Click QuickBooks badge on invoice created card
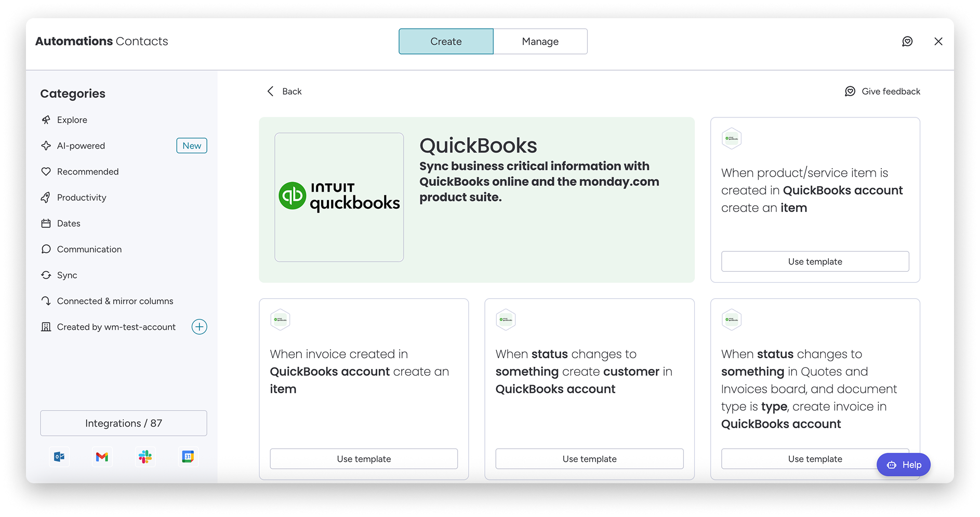This screenshot has height=517, width=980. point(280,320)
